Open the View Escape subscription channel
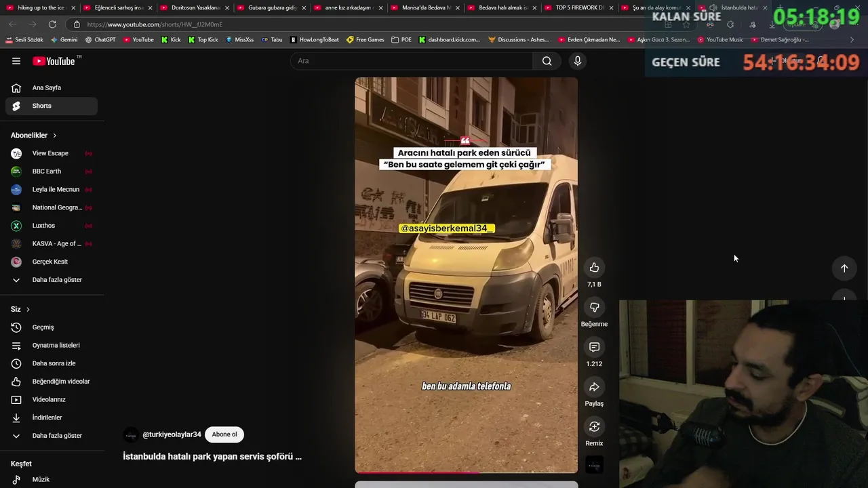This screenshot has height=488, width=868. pyautogui.click(x=52, y=153)
